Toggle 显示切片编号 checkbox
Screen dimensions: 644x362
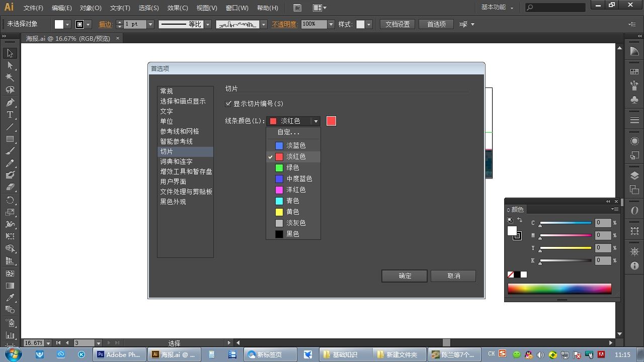click(229, 104)
